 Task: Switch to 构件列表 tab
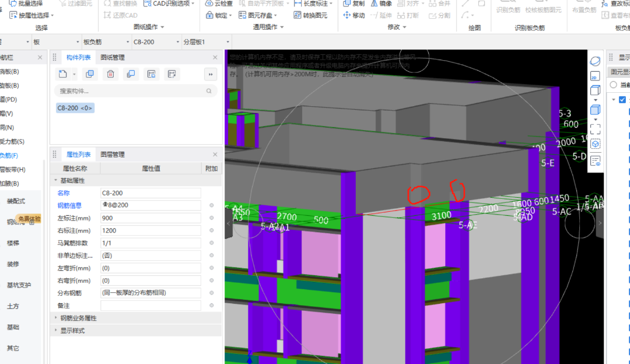pyautogui.click(x=78, y=57)
